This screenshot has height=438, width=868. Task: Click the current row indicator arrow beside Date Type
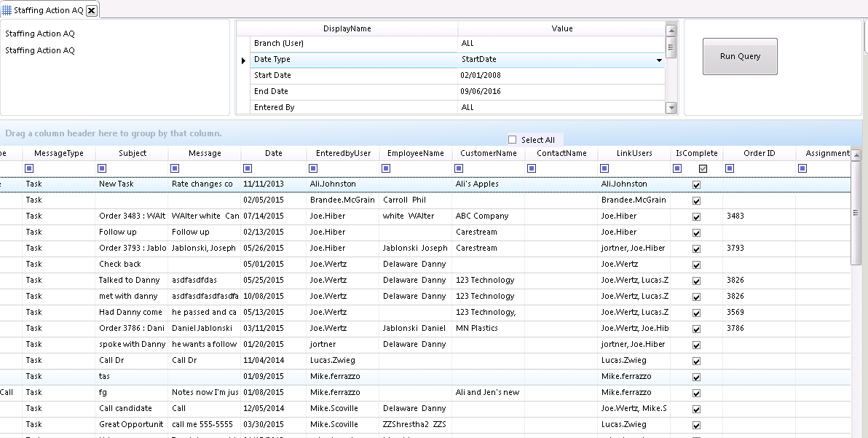tap(243, 60)
